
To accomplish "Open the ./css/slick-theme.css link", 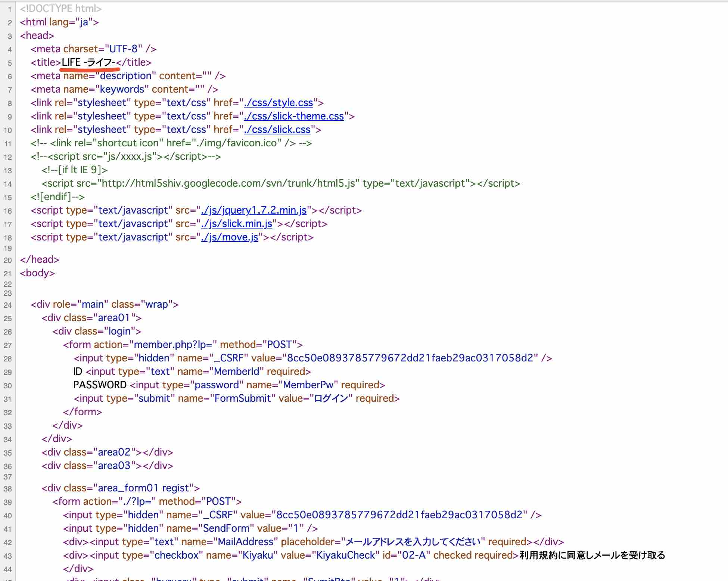I will pos(294,116).
